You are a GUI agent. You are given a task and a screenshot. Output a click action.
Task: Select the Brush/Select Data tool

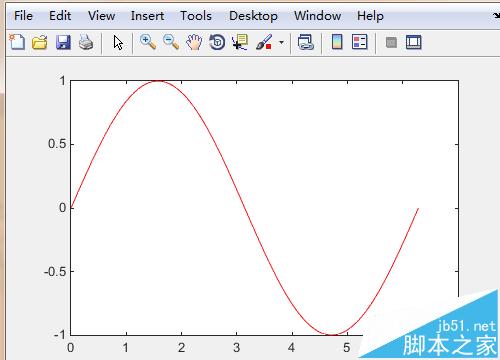(264, 42)
